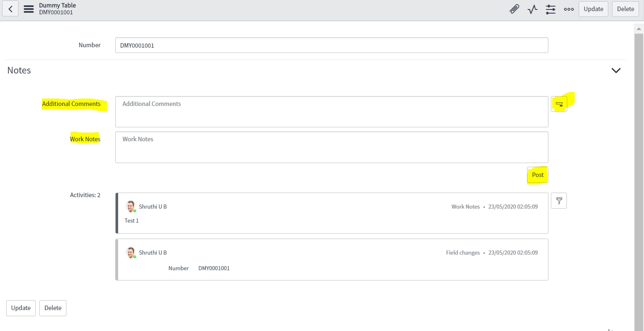Screen dimensions: 644x331
Task: Open the activity stream pulse icon
Action: 532,9
